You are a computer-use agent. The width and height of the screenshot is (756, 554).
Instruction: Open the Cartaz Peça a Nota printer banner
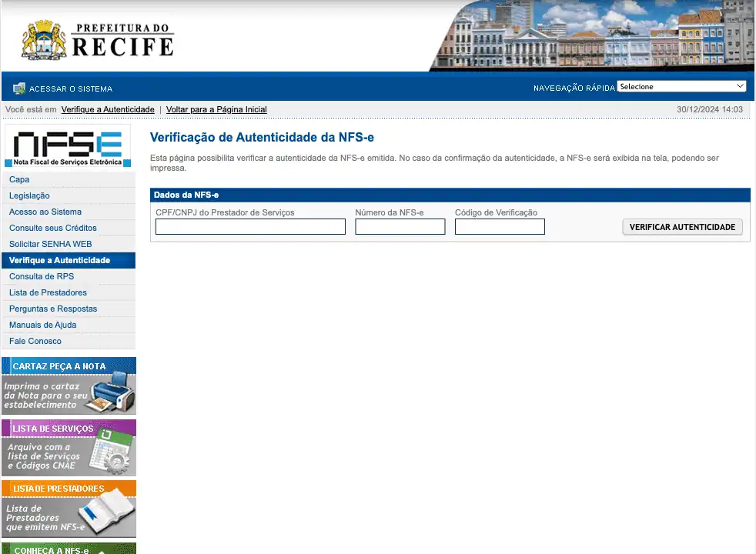69,385
